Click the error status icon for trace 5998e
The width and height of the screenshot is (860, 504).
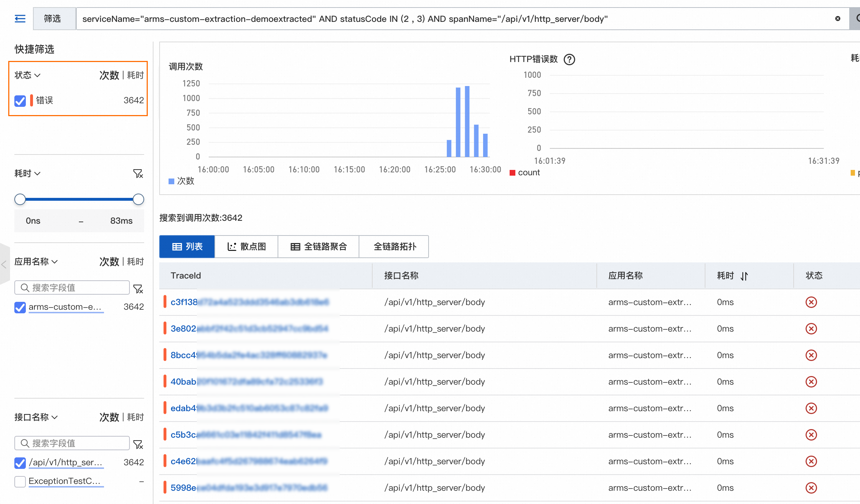[811, 488]
